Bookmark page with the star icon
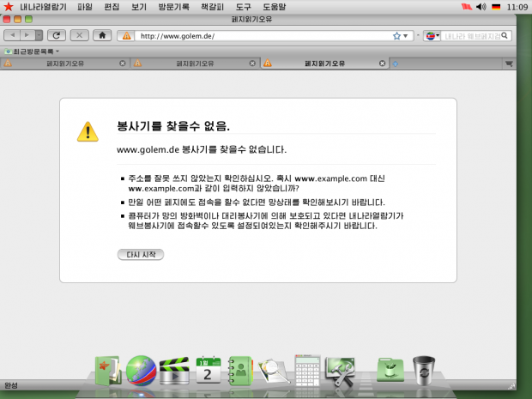Screen dimensions: 532x399 point(396,36)
